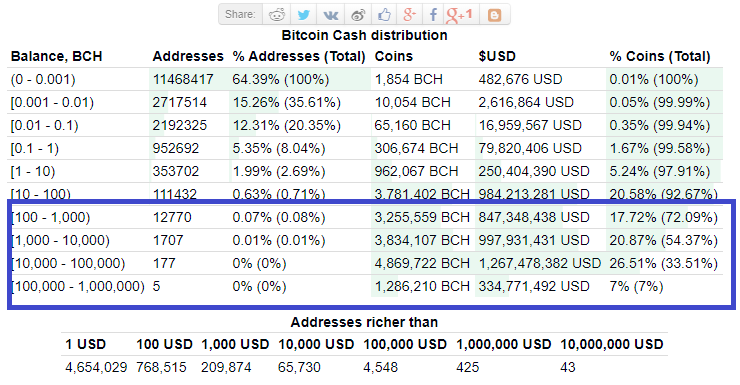Click address count 2192325
The image size is (740, 385).
[x=180, y=126]
